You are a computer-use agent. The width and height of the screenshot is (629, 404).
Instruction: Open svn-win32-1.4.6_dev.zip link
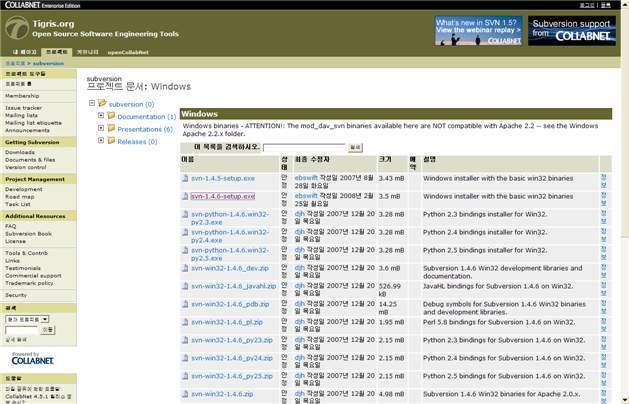tap(230, 268)
